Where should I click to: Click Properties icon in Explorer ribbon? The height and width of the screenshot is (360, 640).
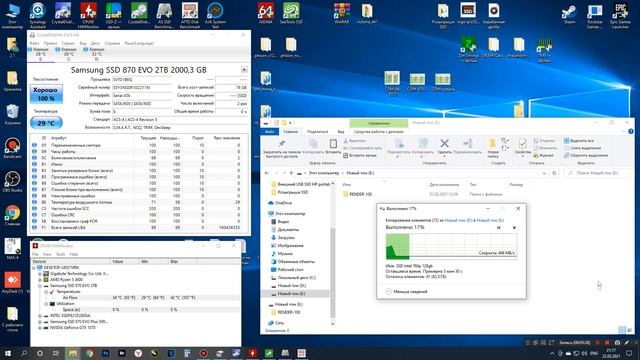[x=522, y=147]
